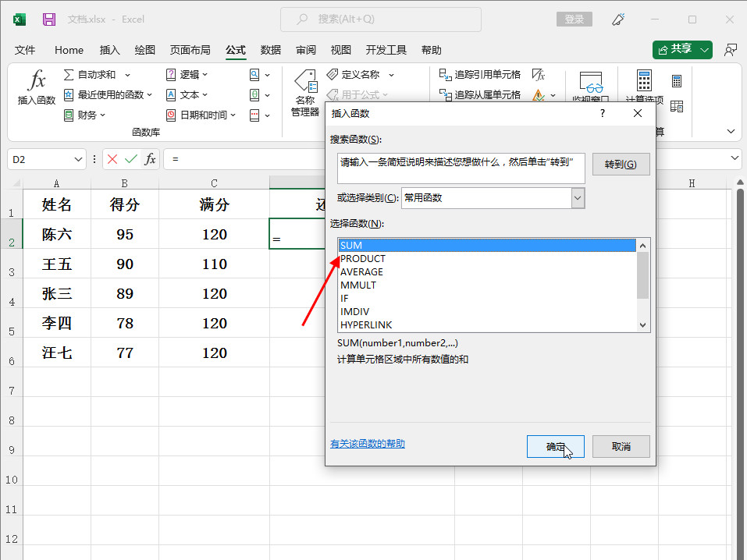Select AVERAGE in the function list

(361, 272)
